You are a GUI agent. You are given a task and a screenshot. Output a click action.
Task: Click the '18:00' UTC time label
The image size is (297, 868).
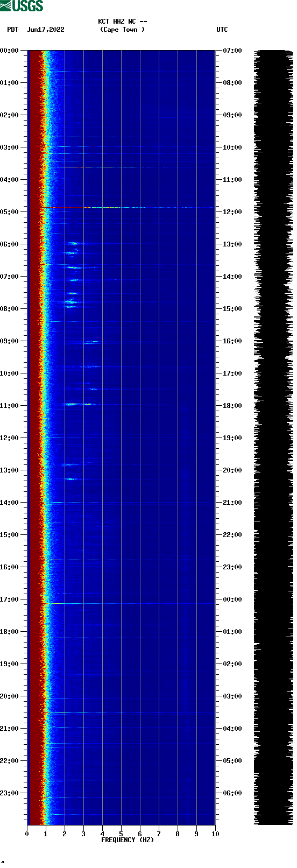(x=232, y=406)
